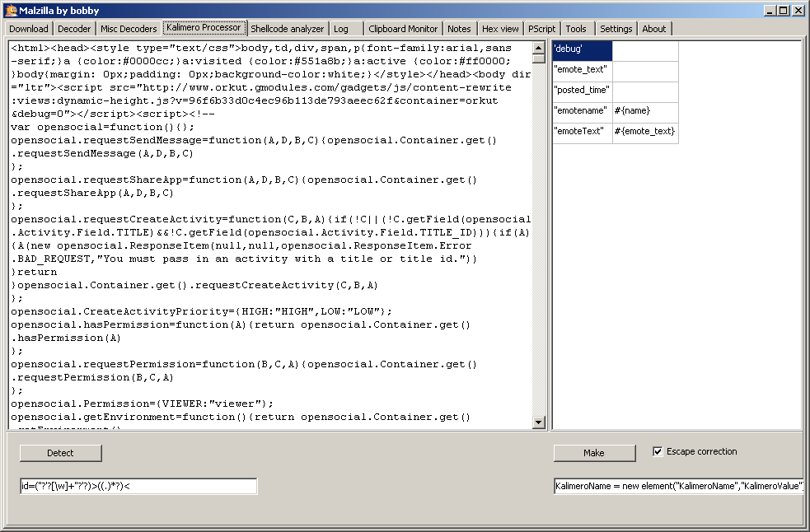Open the Hex view tab

(x=500, y=29)
